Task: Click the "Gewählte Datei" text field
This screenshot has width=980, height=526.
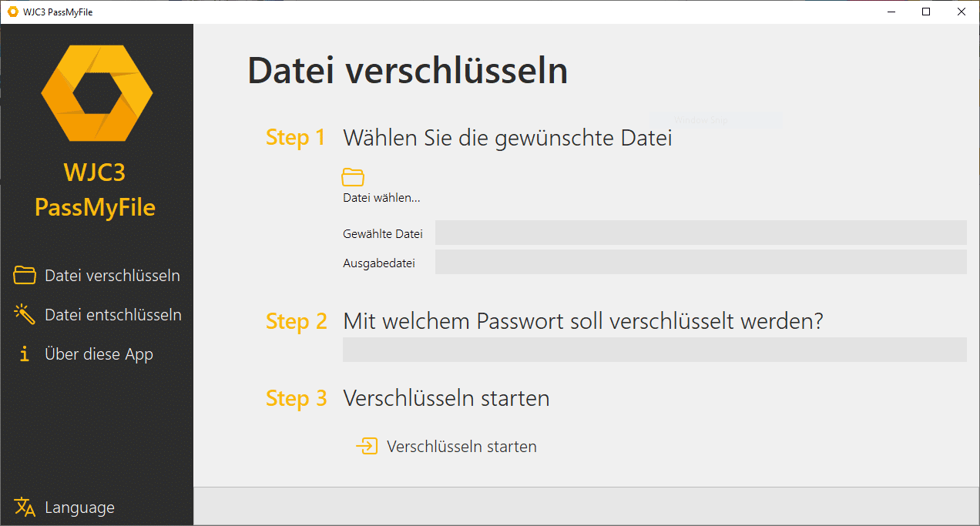Action: pyautogui.click(x=701, y=233)
